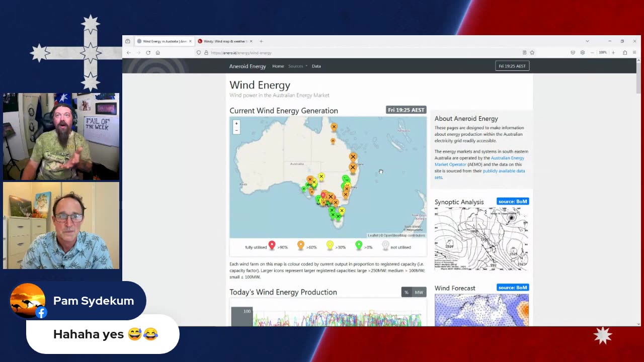This screenshot has width=644, height=362.
Task: Click the green Tasmania wind farm marker
Action: tap(338, 217)
